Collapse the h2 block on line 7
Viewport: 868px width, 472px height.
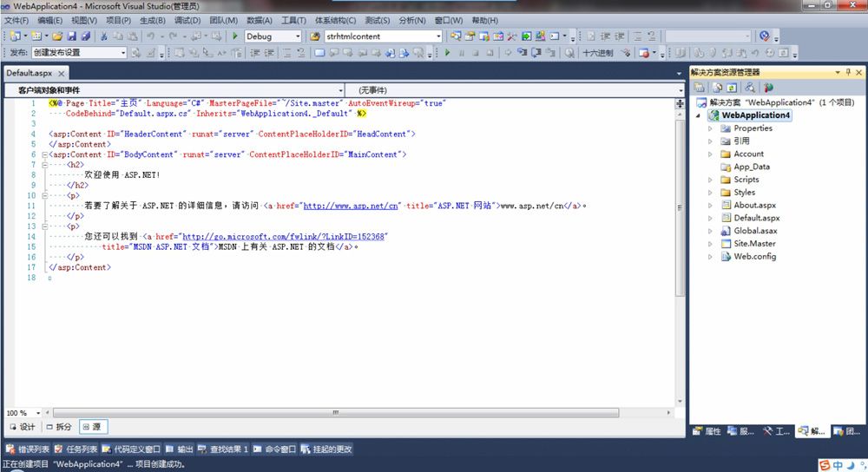[x=45, y=165]
